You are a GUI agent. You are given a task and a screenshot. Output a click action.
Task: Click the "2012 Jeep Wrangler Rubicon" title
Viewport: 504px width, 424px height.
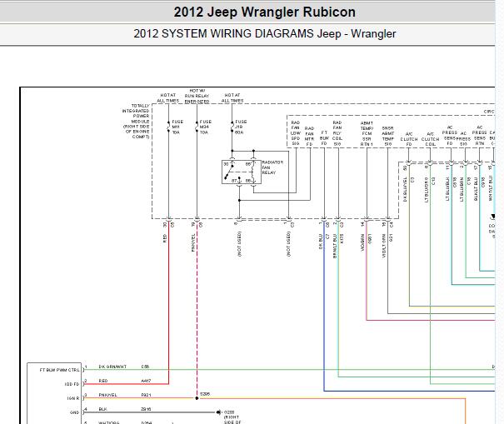point(265,12)
